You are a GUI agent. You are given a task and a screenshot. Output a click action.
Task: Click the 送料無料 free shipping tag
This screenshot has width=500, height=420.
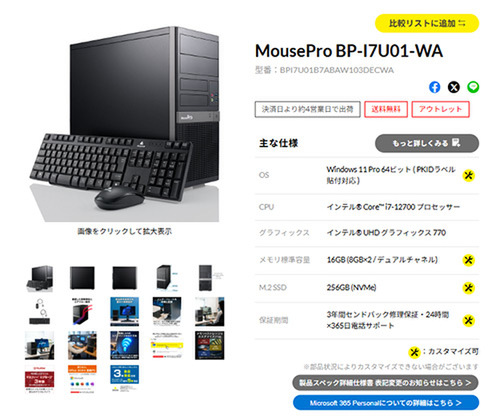[x=386, y=109]
